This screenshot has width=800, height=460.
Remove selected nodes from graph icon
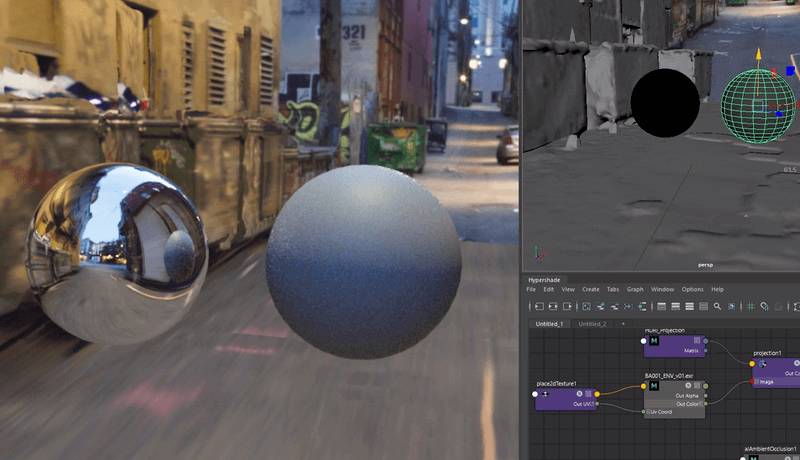(614, 306)
